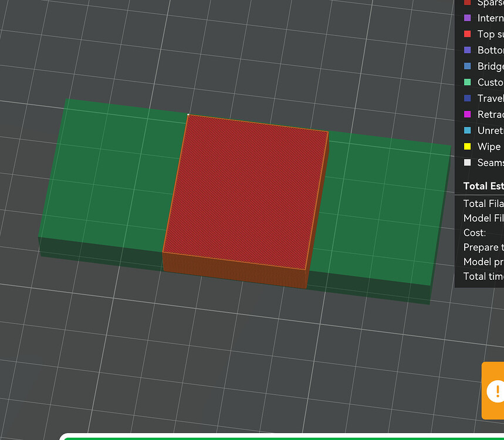Click the yellow swatch beside Wipe

pos(468,147)
